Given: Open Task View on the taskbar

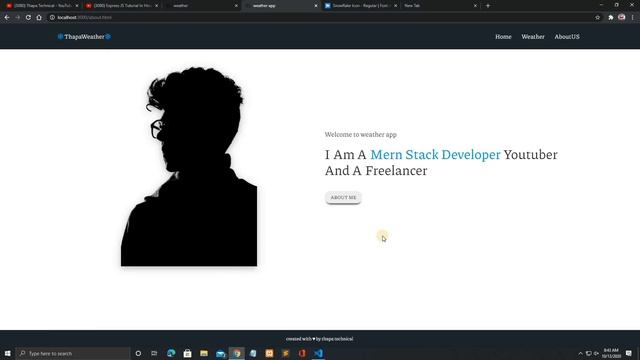Looking at the screenshot, I should click(154, 353).
